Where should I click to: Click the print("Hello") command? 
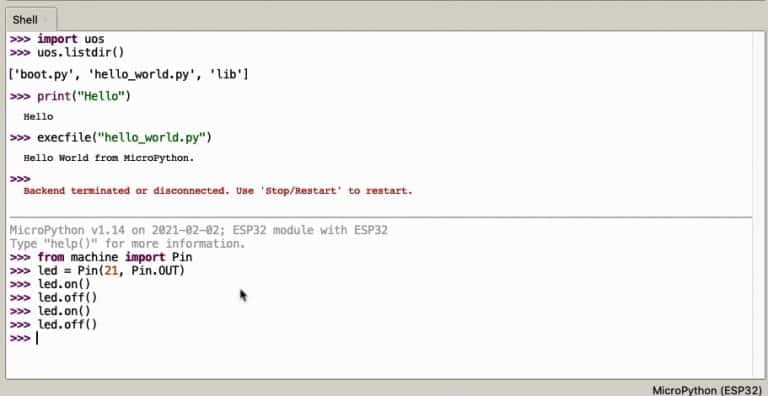pos(84,96)
